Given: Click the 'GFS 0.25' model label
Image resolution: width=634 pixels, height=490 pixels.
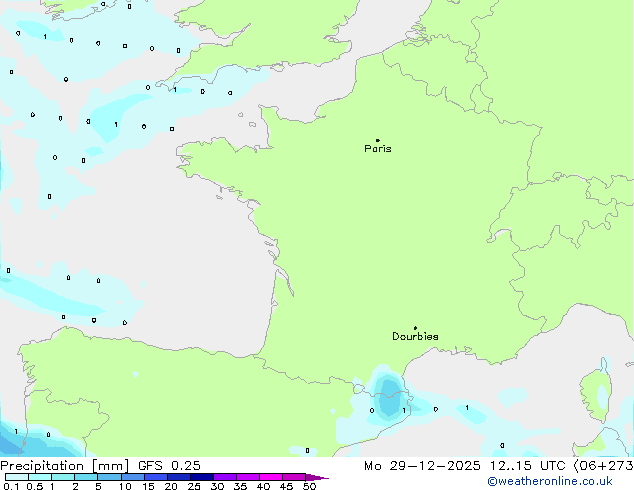Looking at the screenshot, I should point(169,466).
